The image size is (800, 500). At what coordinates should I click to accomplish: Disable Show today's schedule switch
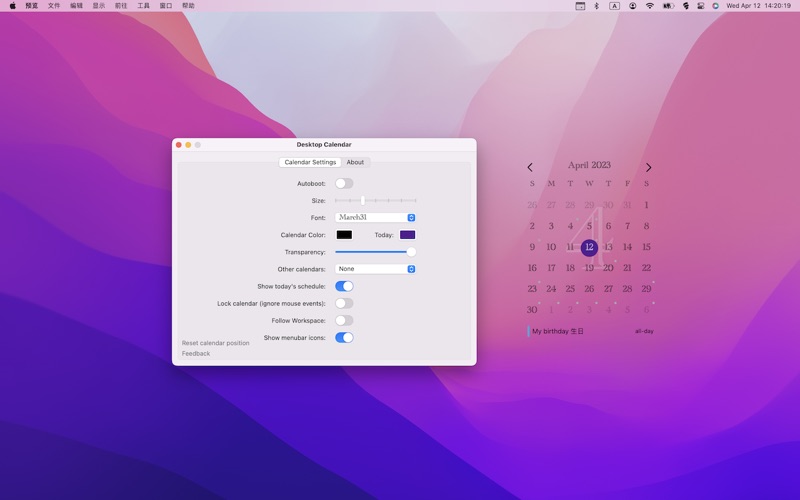(344, 286)
